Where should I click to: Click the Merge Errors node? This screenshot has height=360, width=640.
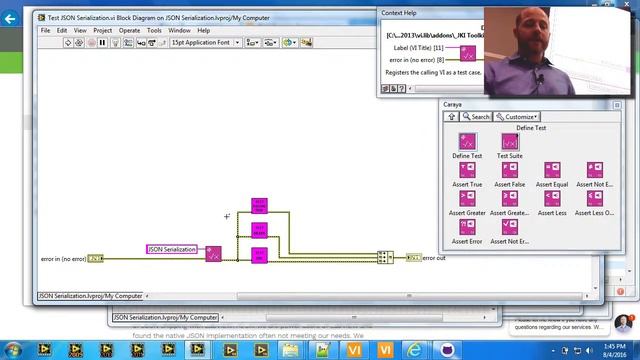point(385,257)
